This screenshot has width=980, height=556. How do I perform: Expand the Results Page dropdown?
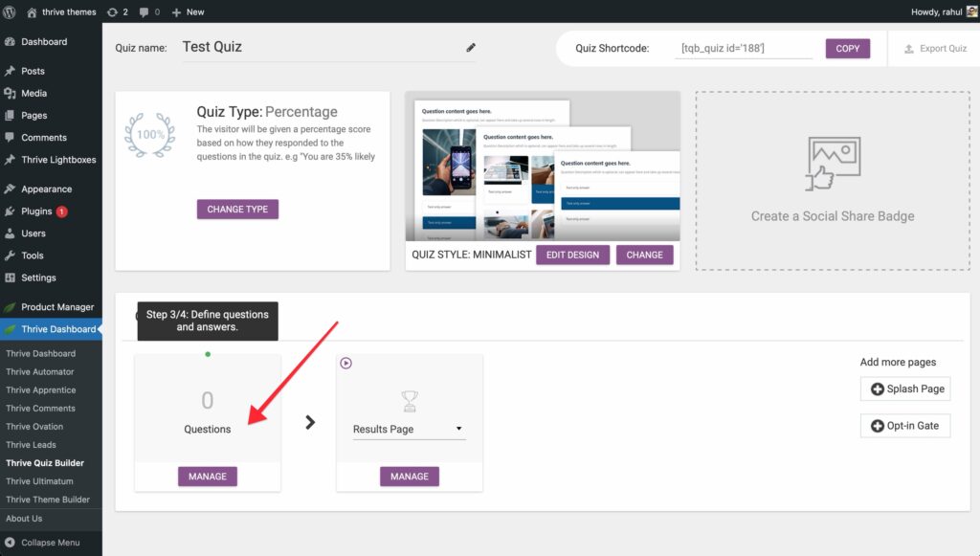[x=458, y=429]
